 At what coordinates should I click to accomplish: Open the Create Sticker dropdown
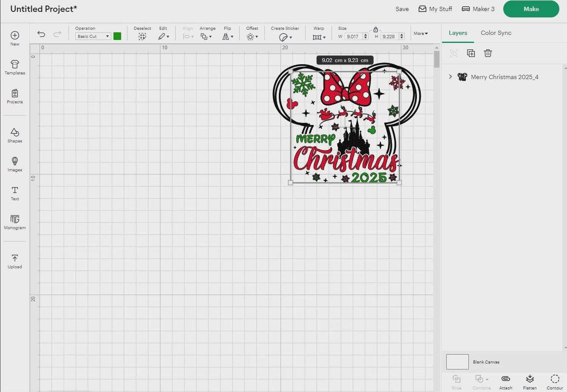tap(285, 37)
